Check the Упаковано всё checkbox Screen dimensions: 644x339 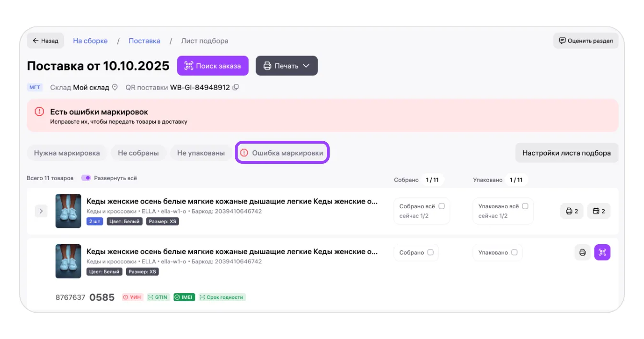click(525, 206)
